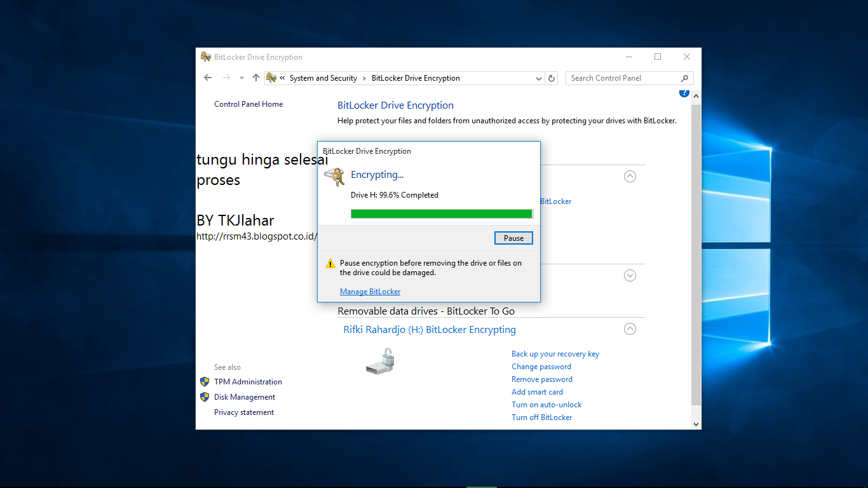
Task: Click the search magnifier icon
Action: 684,78
